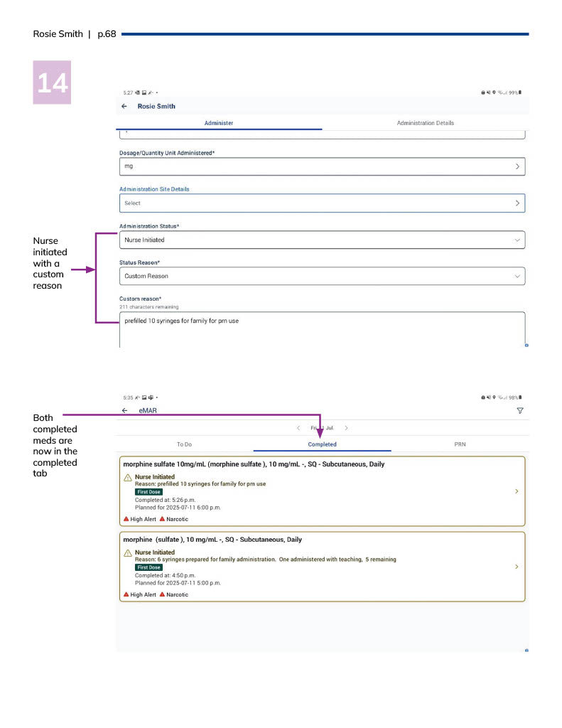
Task: Tap the back arrow beside eMAR
Action: [124, 411]
